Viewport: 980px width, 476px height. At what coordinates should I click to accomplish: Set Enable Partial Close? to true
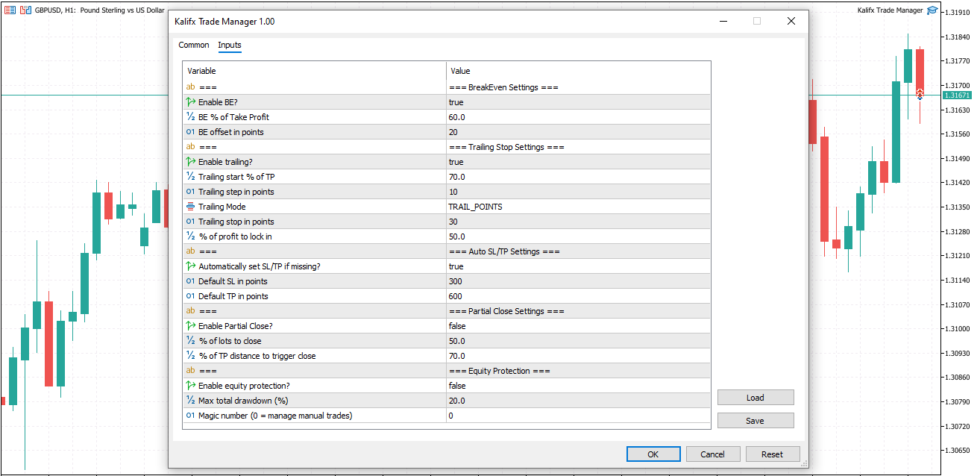[522, 326]
